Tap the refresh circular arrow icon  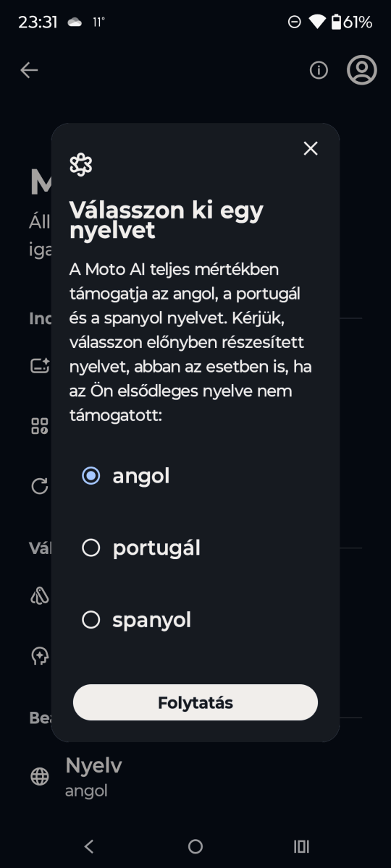click(x=40, y=486)
